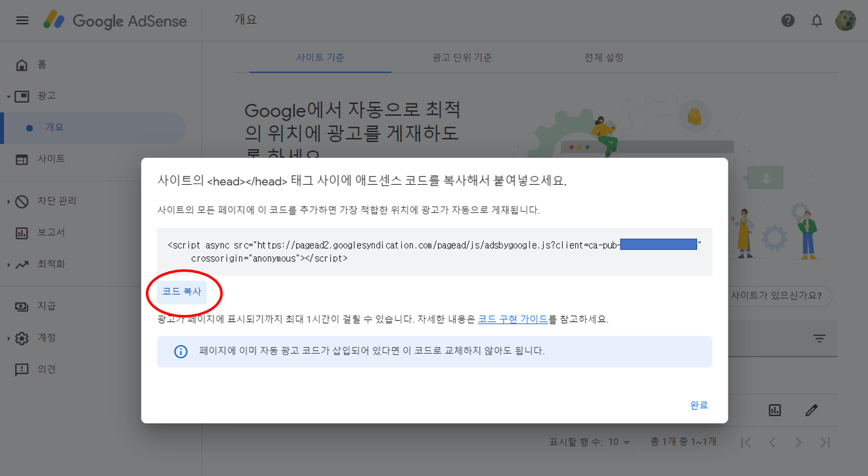This screenshot has width=868, height=476.
Task: Click the filter icon at right
Action: [x=819, y=338]
